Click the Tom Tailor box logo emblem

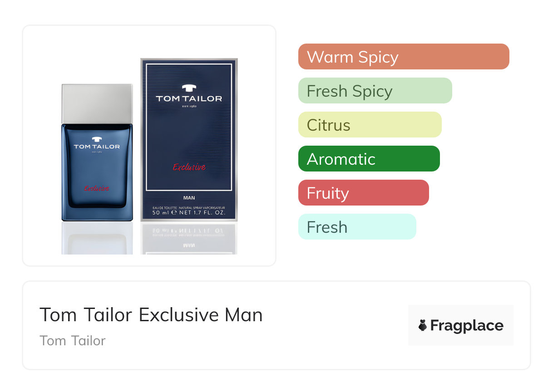coord(189,88)
